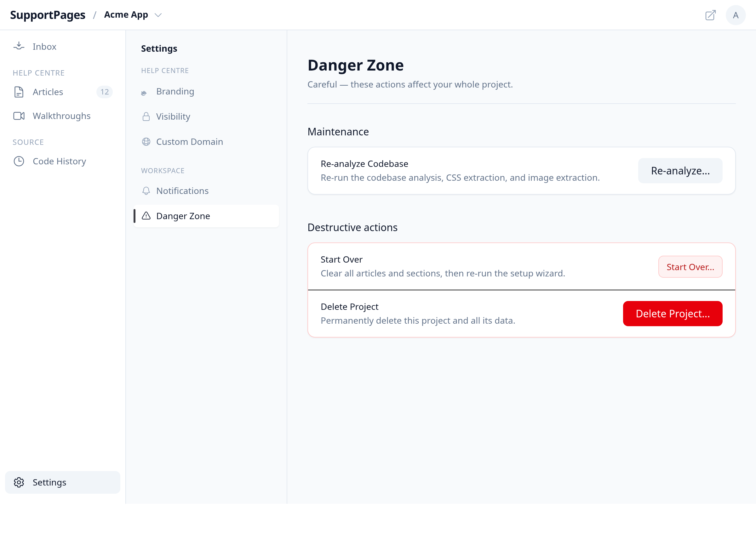
Task: Click the Custom Domain globe icon
Action: 146,141
